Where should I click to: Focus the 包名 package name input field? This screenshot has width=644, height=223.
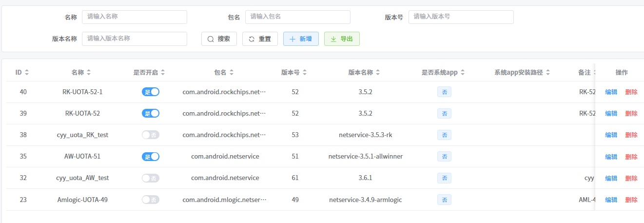click(298, 17)
